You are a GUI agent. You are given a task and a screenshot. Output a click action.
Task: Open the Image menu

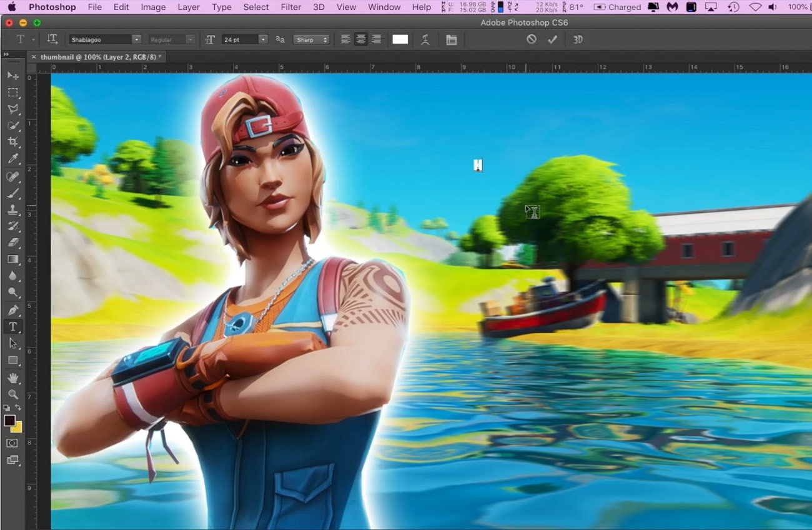pyautogui.click(x=153, y=7)
